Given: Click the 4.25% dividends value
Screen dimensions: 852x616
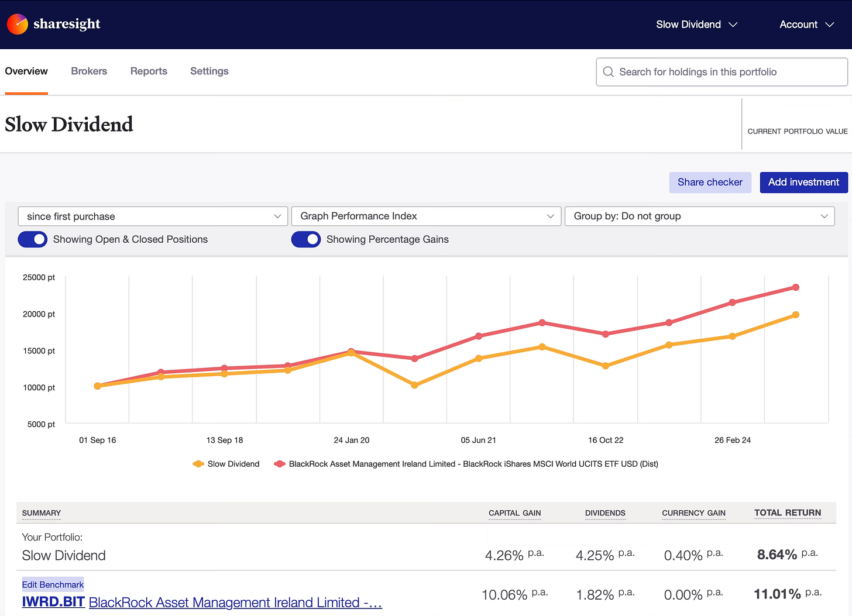Looking at the screenshot, I should pos(595,555).
